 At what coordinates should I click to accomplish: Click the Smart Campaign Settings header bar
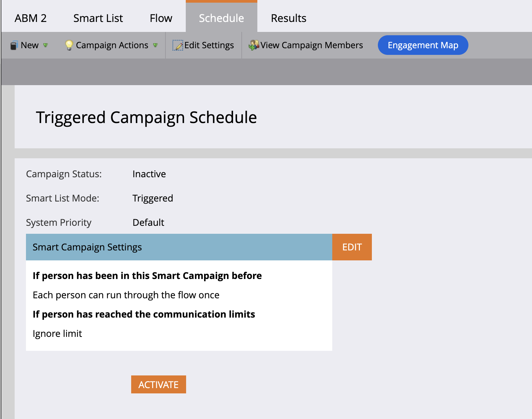pyautogui.click(x=179, y=247)
